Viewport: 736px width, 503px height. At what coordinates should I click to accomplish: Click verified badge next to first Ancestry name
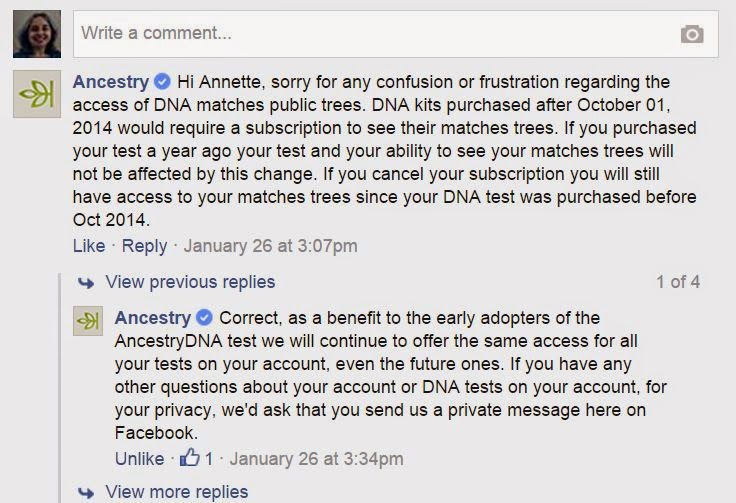point(162,82)
